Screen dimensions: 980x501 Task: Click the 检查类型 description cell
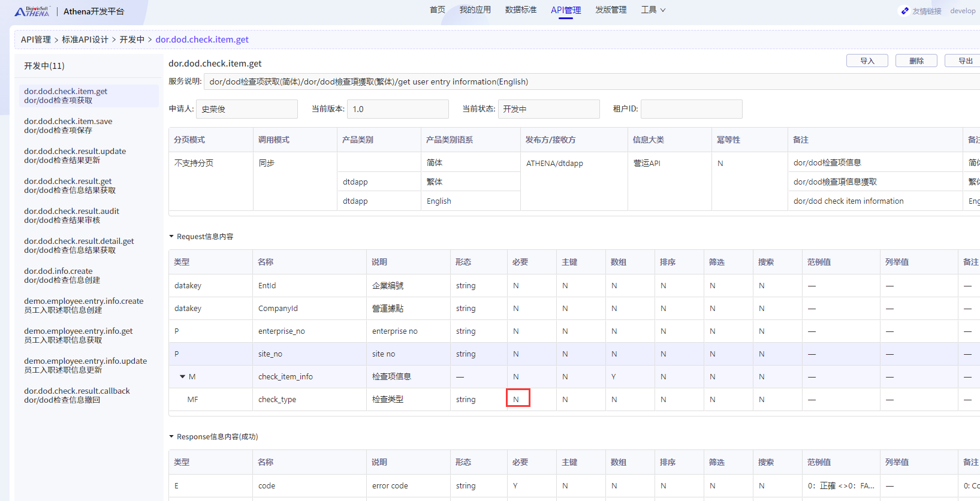(408, 400)
